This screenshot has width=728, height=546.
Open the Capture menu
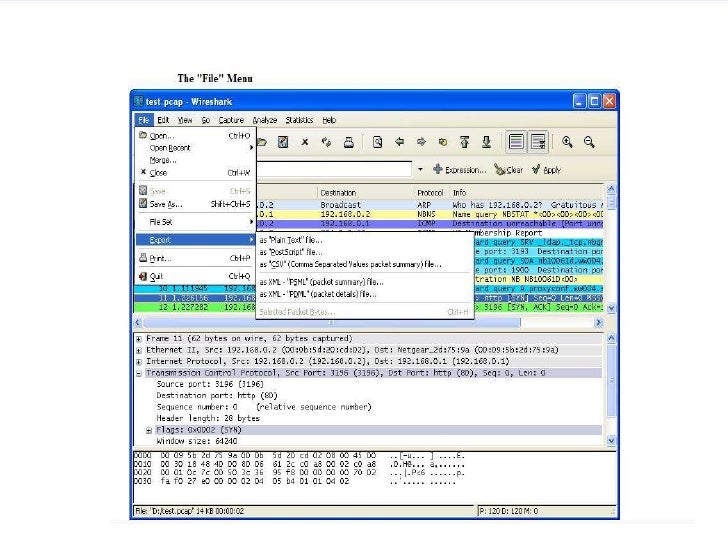click(x=231, y=120)
